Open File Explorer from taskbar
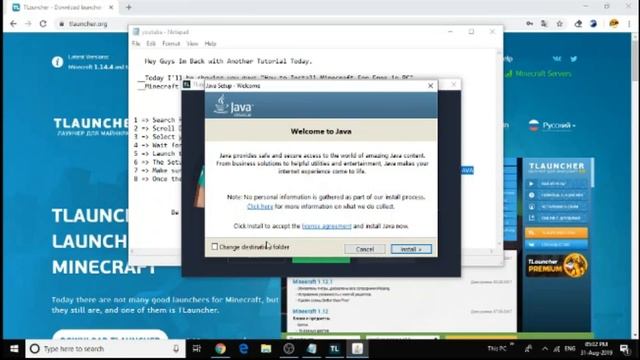640x360 pixels. point(266,349)
